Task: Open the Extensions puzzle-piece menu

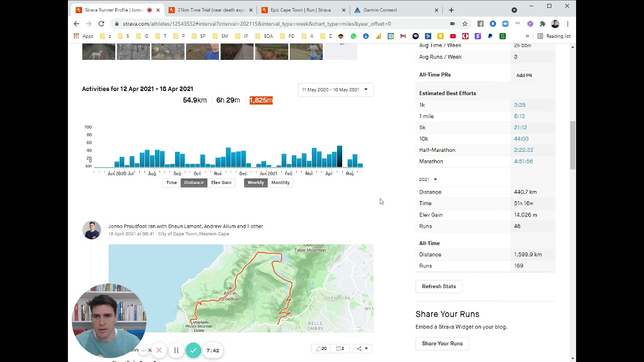Action: click(x=542, y=24)
